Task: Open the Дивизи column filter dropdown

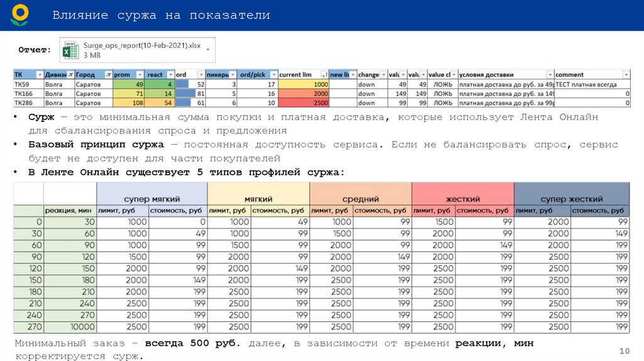Action: coord(70,75)
